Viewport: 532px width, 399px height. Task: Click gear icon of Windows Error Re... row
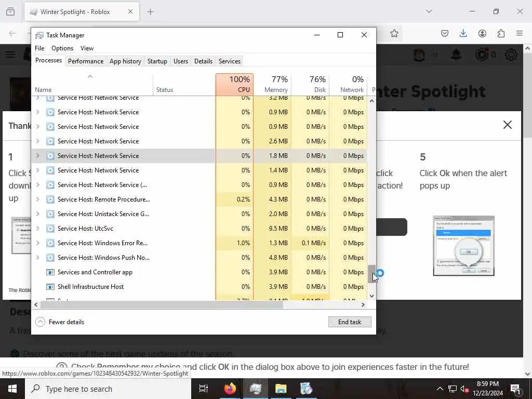(x=50, y=243)
